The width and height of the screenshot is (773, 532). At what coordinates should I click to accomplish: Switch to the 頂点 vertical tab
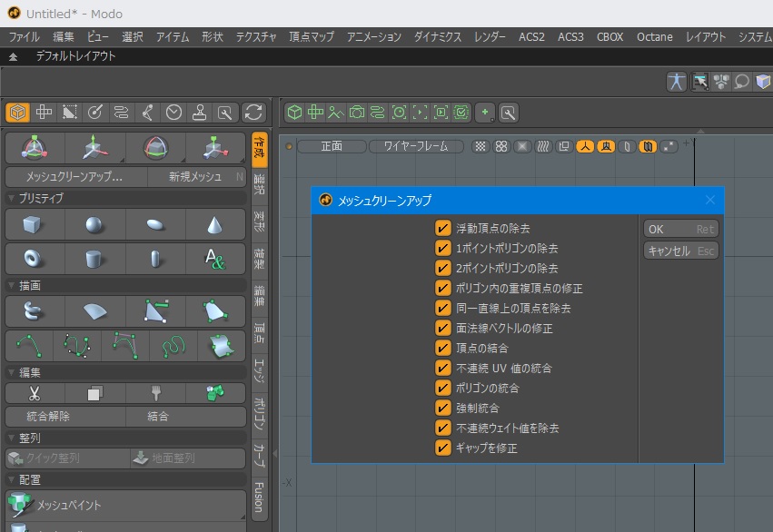pos(259,332)
